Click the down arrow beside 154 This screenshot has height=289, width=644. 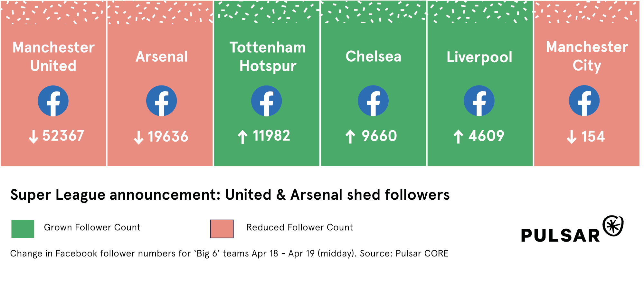(x=572, y=137)
